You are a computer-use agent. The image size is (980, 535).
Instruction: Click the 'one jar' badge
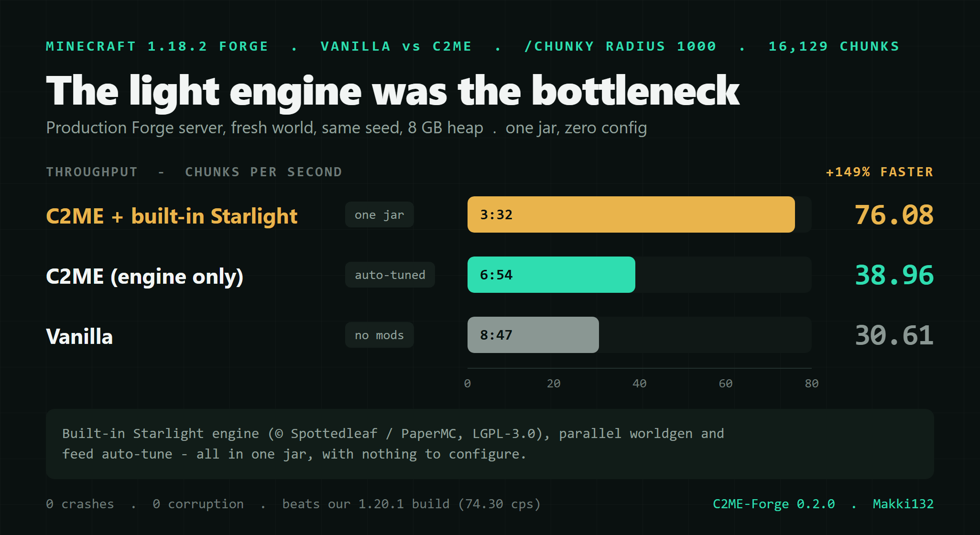tap(379, 214)
